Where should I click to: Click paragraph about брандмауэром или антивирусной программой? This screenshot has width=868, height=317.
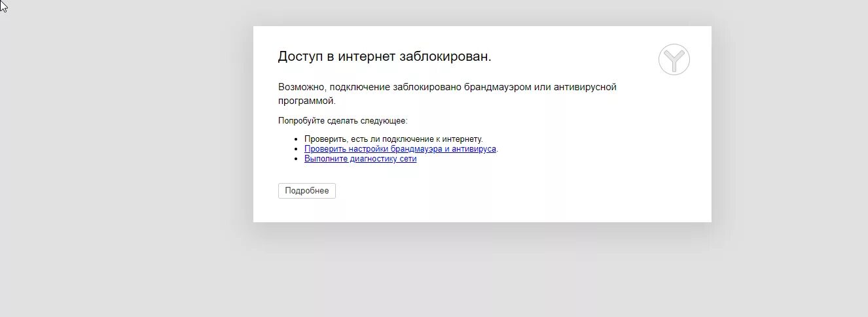(447, 93)
